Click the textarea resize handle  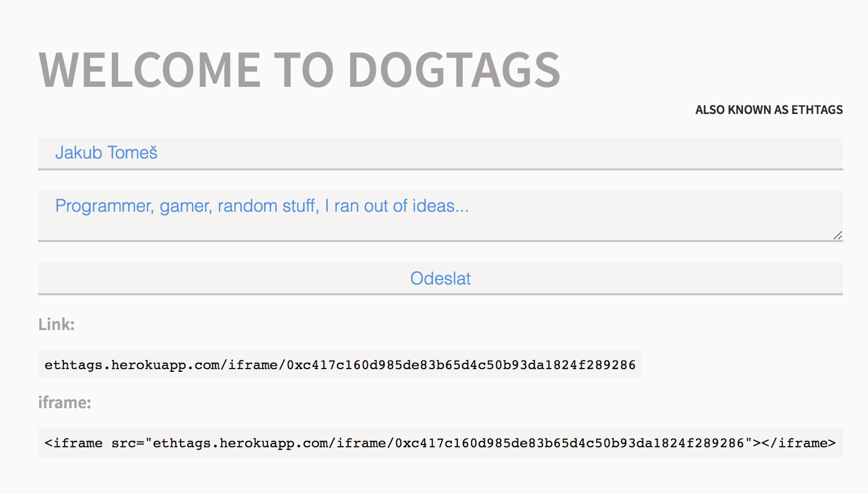click(x=838, y=235)
